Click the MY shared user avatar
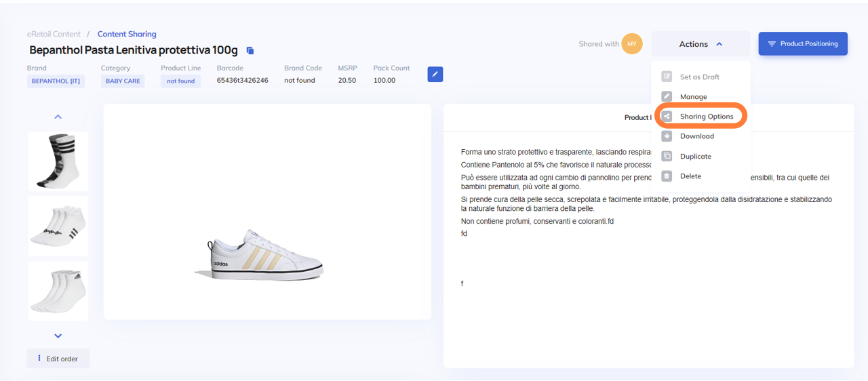Image resolution: width=868 pixels, height=381 pixels. pyautogui.click(x=632, y=44)
